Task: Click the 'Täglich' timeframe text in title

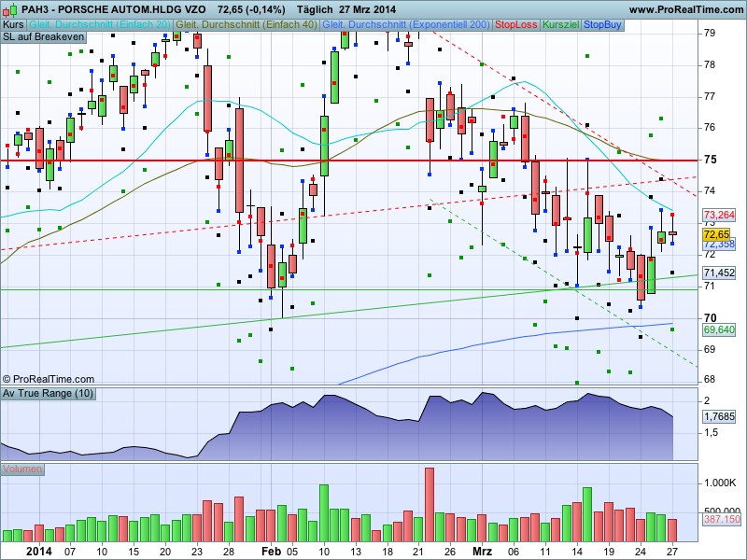Action: tap(315, 9)
